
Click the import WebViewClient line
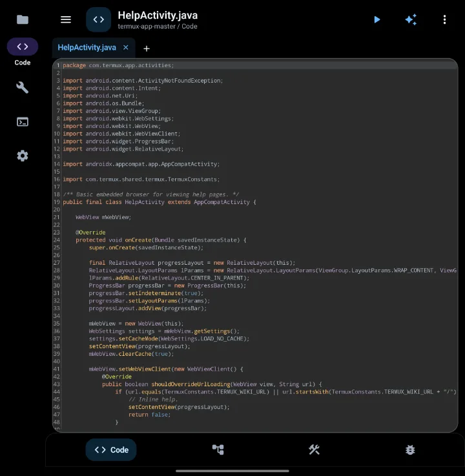121,134
